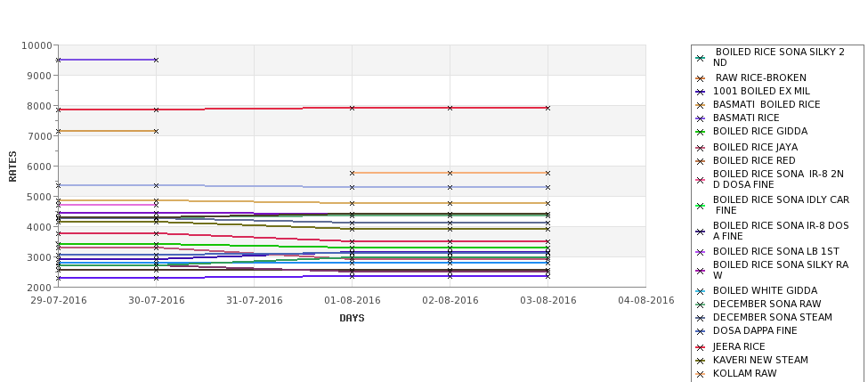The image size is (868, 382).
Task: Click the x-axis date 02-08-2016
Action: coord(450,301)
